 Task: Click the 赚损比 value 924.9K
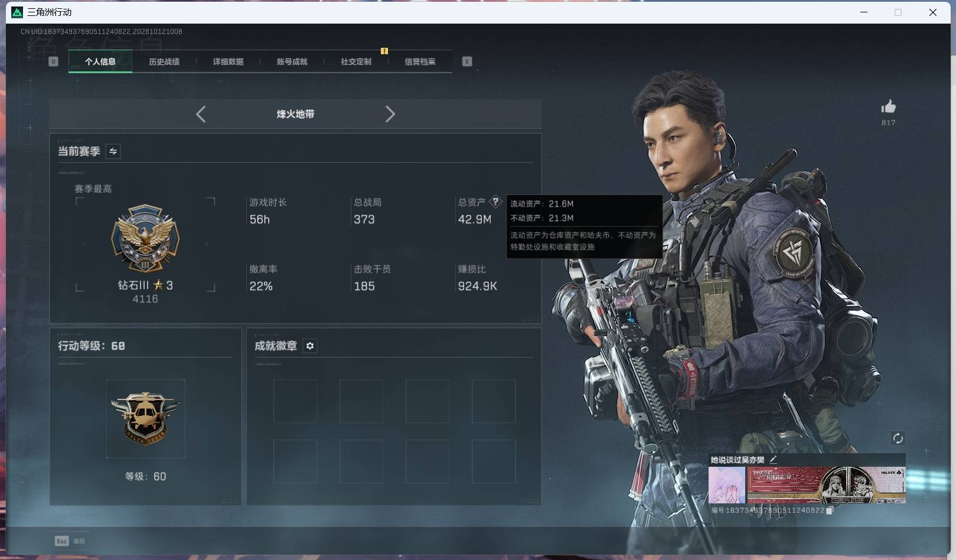[477, 286]
